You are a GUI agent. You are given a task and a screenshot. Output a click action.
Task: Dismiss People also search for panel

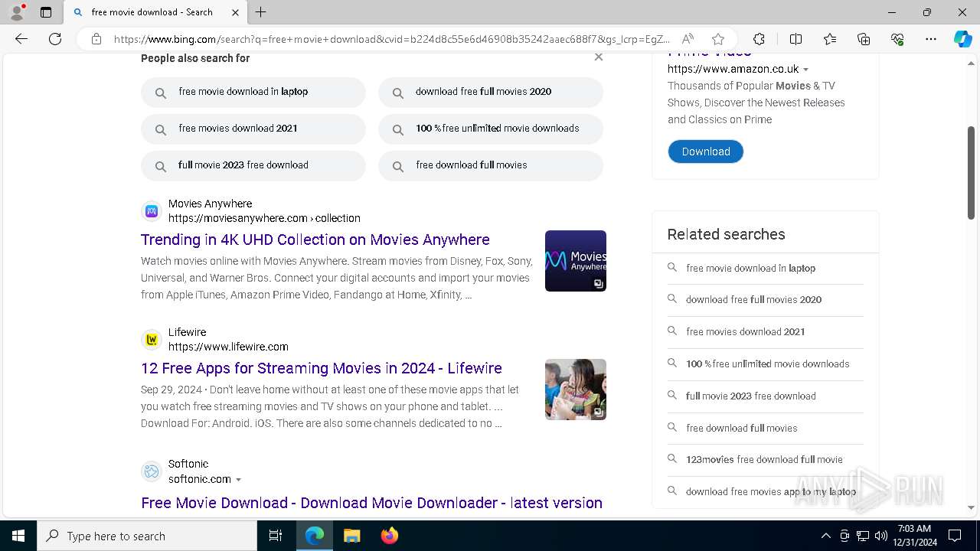599,57
